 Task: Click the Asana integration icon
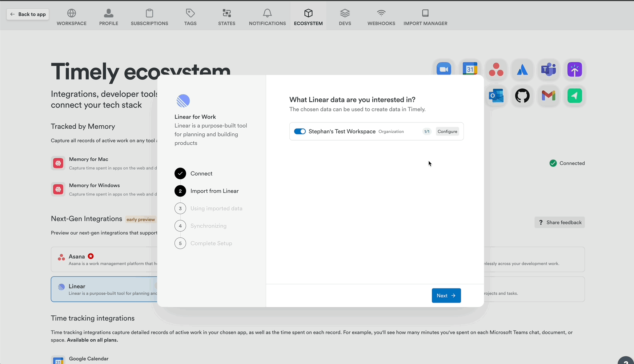[x=496, y=69]
